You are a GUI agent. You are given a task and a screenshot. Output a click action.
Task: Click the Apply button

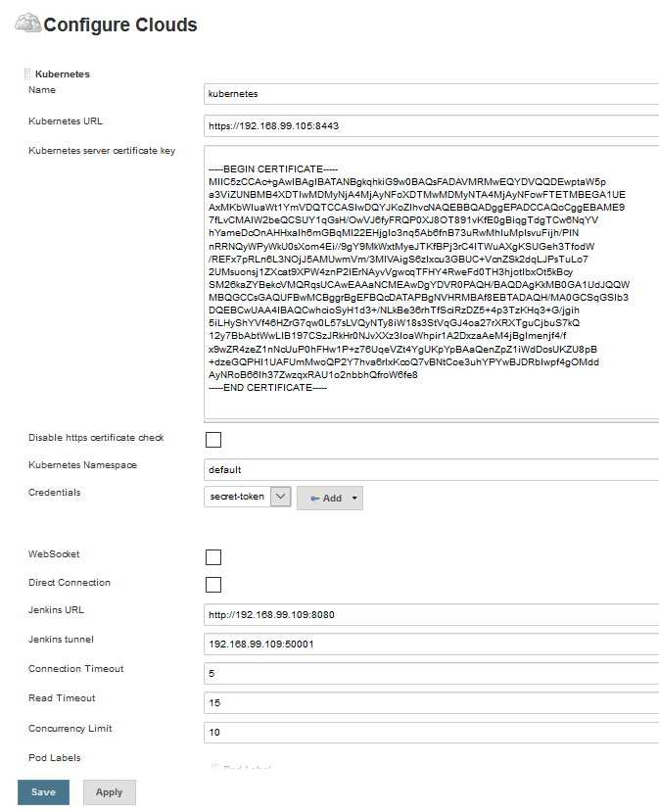110,792
